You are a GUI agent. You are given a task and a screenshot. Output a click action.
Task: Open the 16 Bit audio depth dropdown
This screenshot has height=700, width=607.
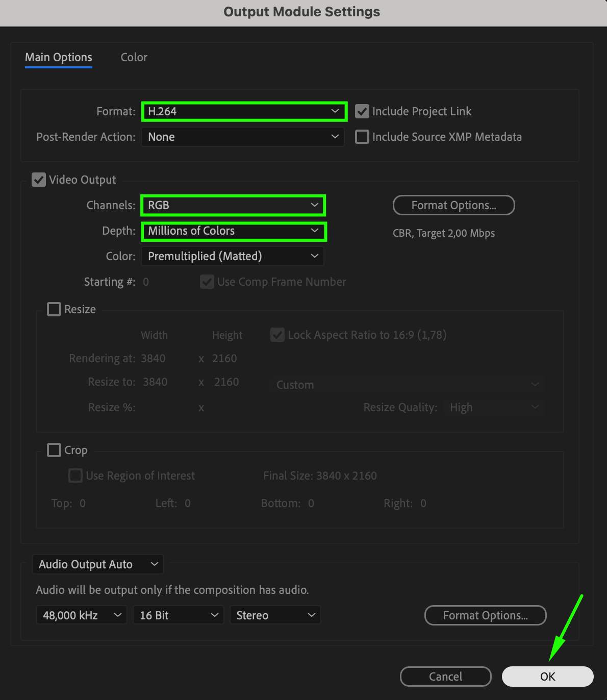click(x=179, y=615)
